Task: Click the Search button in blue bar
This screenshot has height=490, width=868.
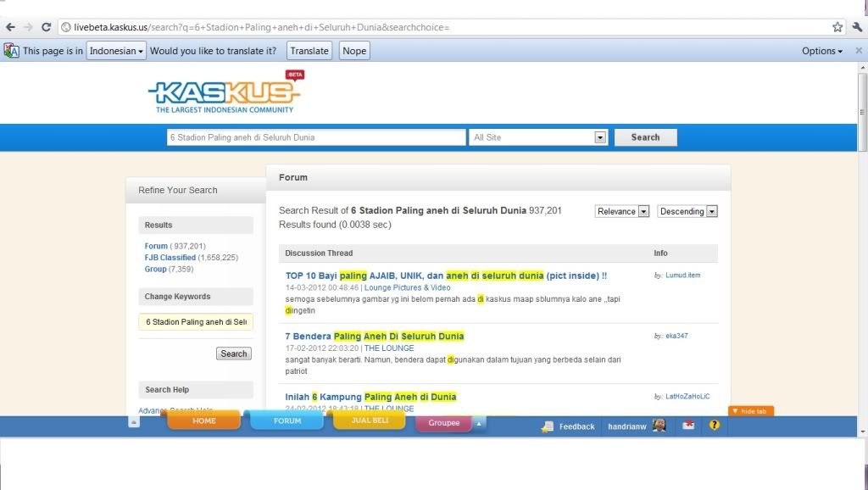Action: pyautogui.click(x=645, y=137)
